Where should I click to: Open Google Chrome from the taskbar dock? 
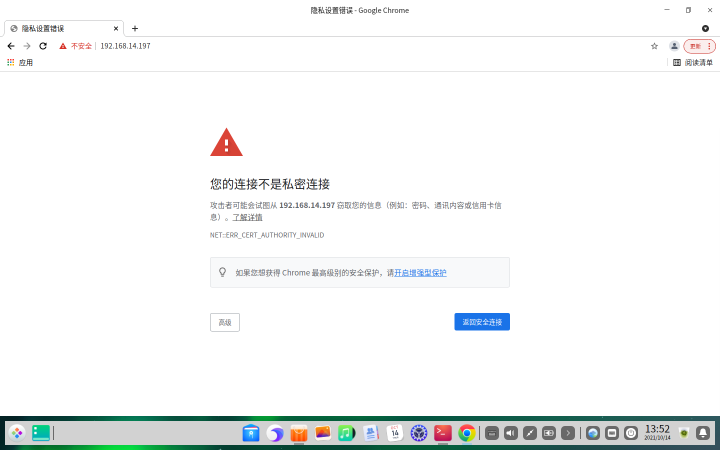(x=466, y=433)
